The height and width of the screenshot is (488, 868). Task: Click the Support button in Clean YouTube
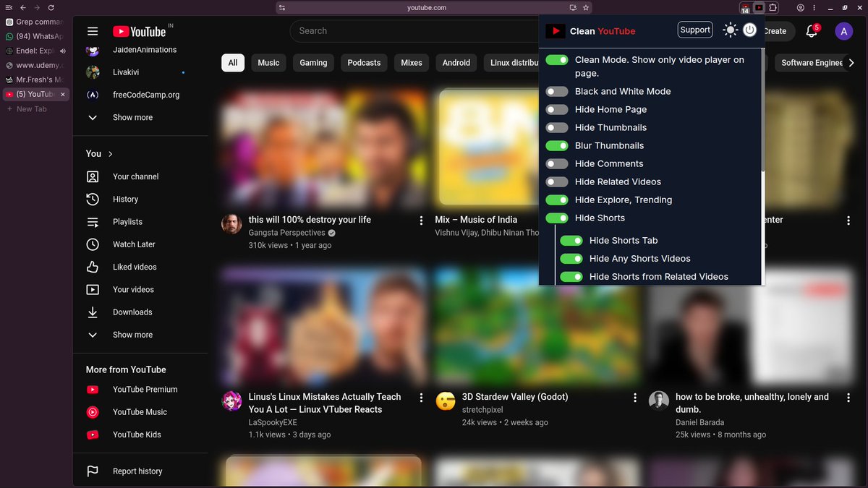pos(695,30)
